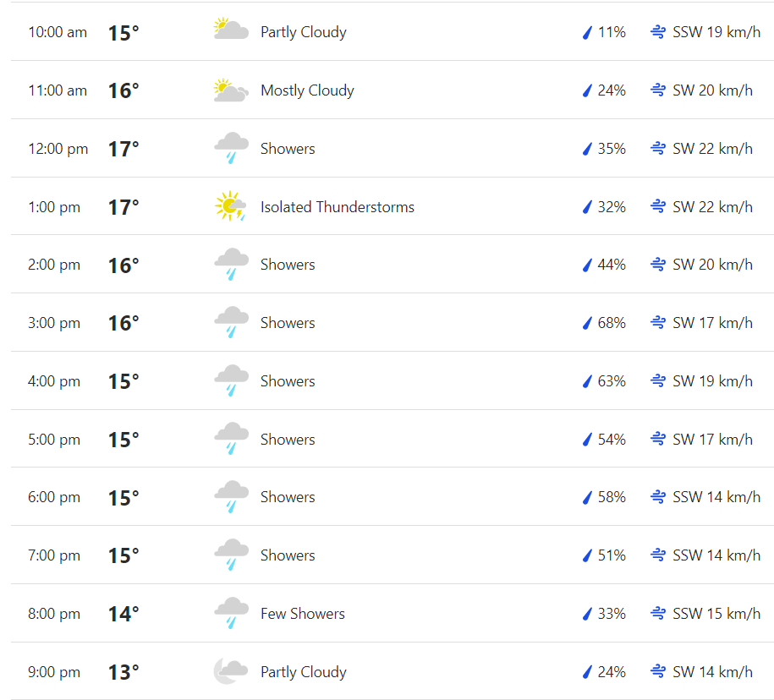Click the Few Showers condition text
This screenshot has width=774, height=700.
click(x=302, y=614)
